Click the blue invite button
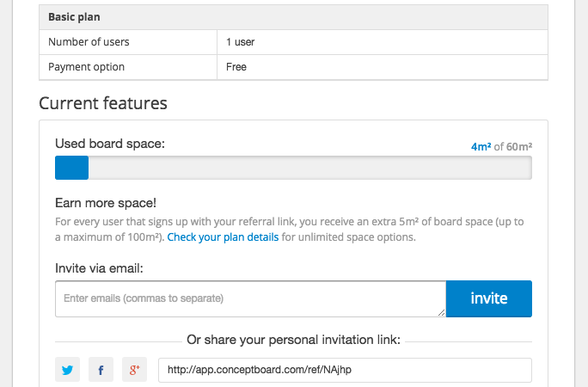This screenshot has width=588, height=387. pos(489,298)
